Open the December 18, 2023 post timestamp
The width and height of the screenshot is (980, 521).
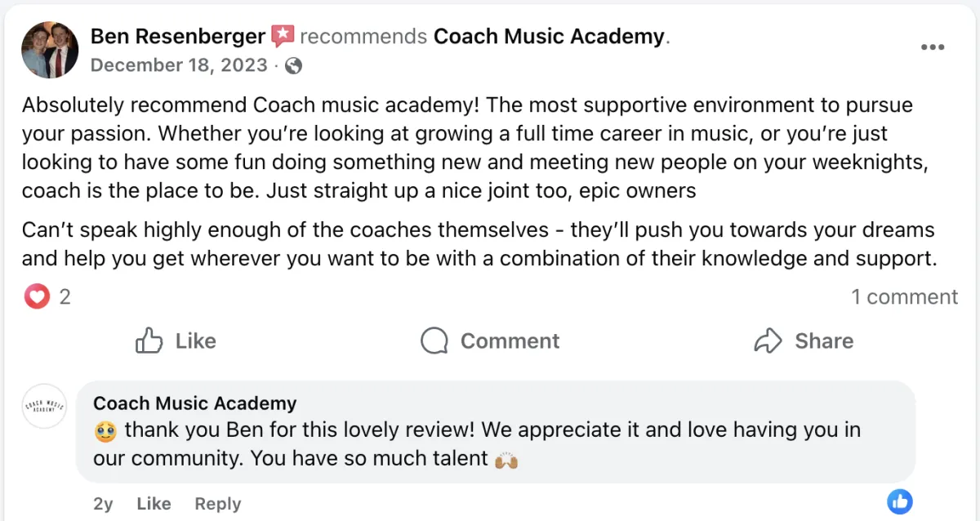[x=179, y=65]
